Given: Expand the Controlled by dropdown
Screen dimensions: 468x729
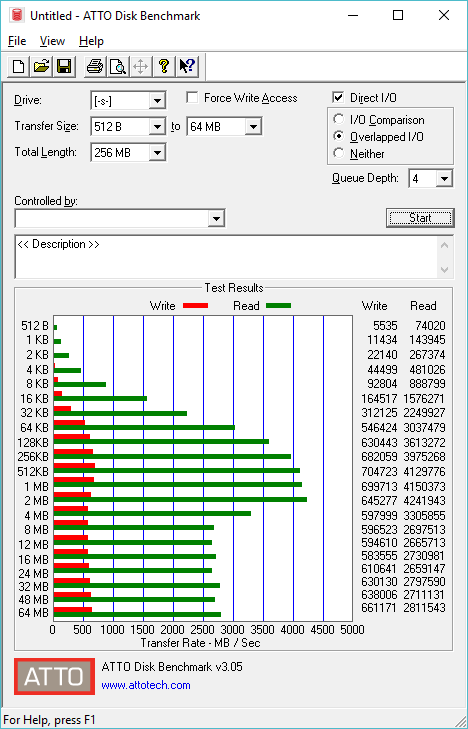Looking at the screenshot, I should 216,219.
